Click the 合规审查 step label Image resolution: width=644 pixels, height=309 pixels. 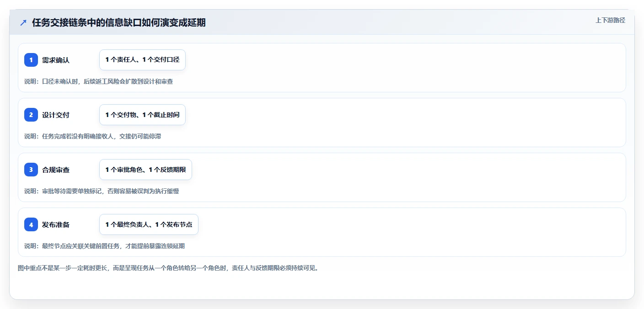pyautogui.click(x=56, y=170)
